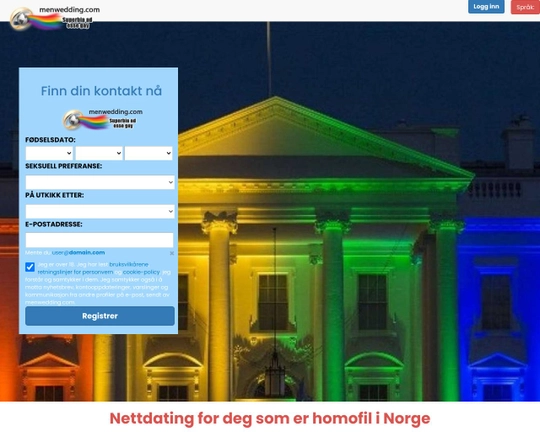This screenshot has width=540, height=432.
Task: Open the Seksuell preferanse dropdown
Action: coord(100,182)
